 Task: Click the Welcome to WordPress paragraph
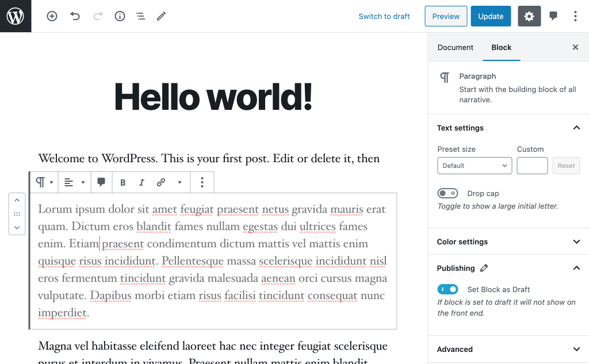[209, 158]
